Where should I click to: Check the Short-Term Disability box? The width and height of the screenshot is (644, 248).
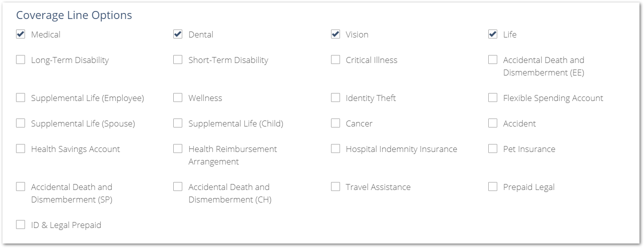coord(178,59)
